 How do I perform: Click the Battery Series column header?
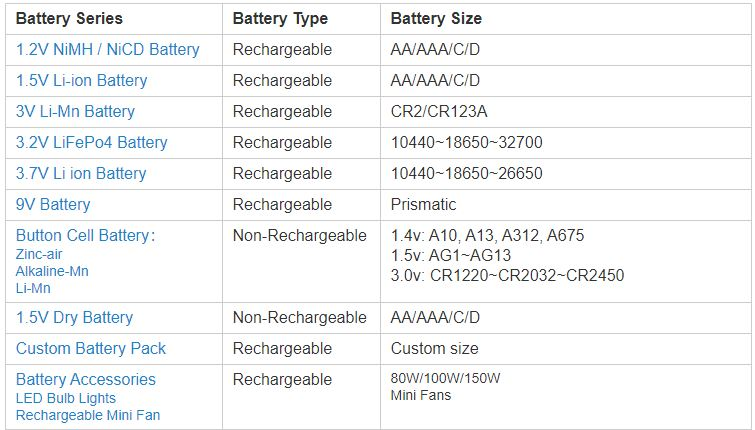70,18
